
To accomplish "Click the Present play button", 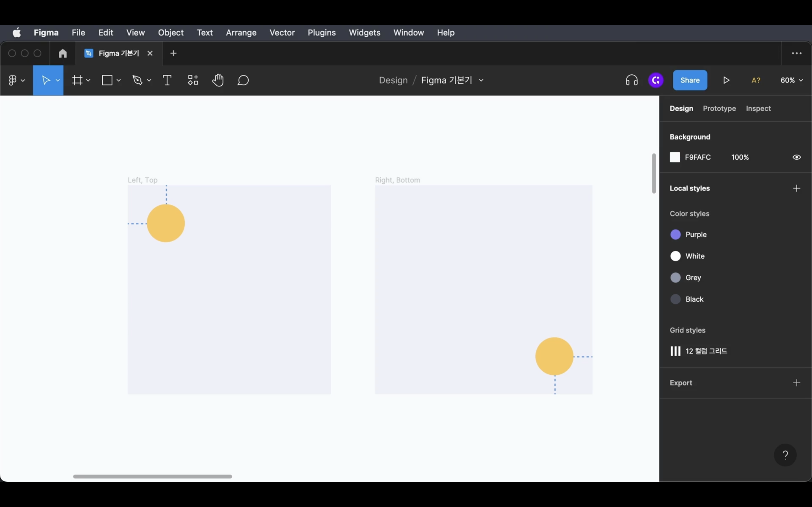I will 726,81.
